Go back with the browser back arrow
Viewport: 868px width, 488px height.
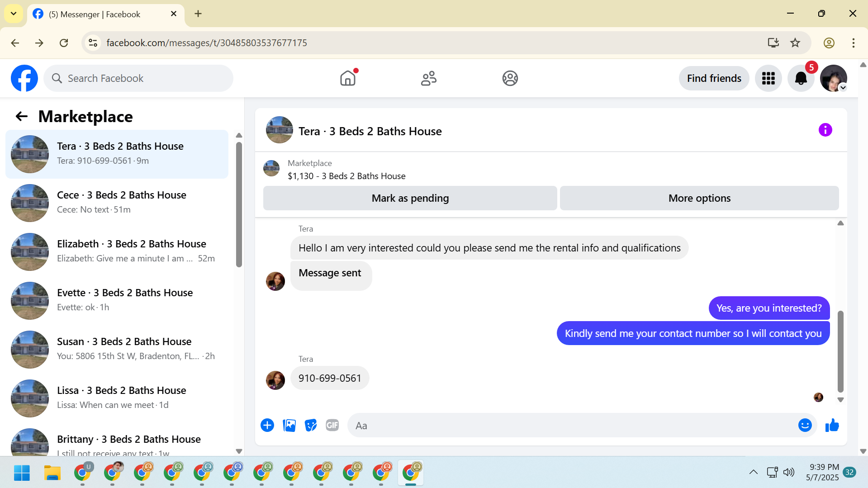tap(15, 43)
